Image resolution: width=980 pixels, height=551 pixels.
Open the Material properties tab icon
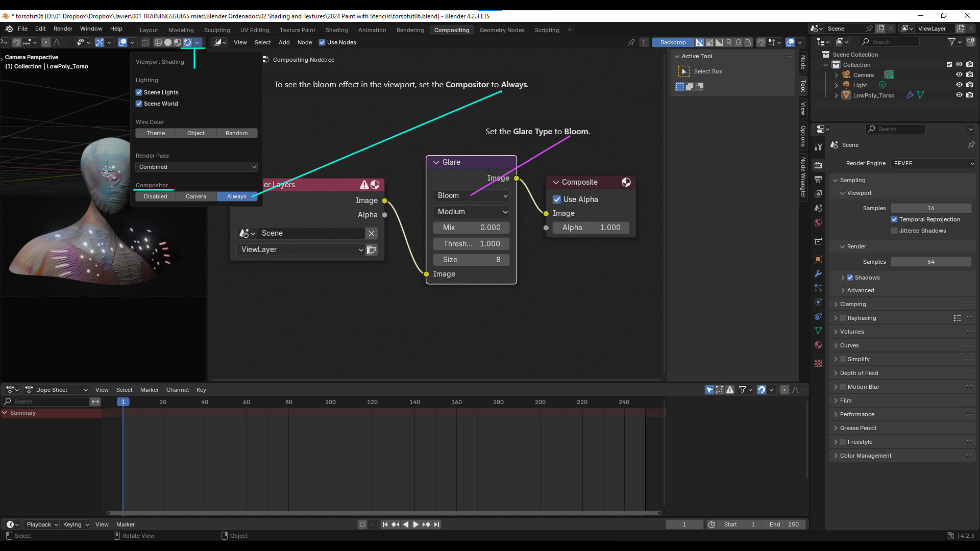point(818,345)
